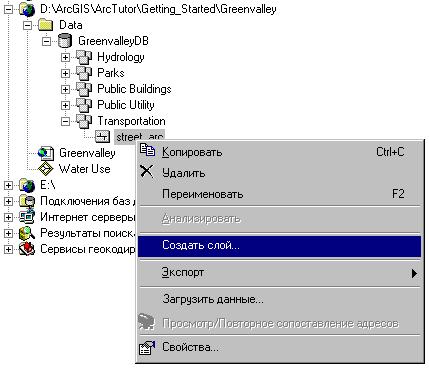The height and width of the screenshot is (368, 429).
Task: Expand the Hydrology dataset node
Action: click(x=65, y=57)
